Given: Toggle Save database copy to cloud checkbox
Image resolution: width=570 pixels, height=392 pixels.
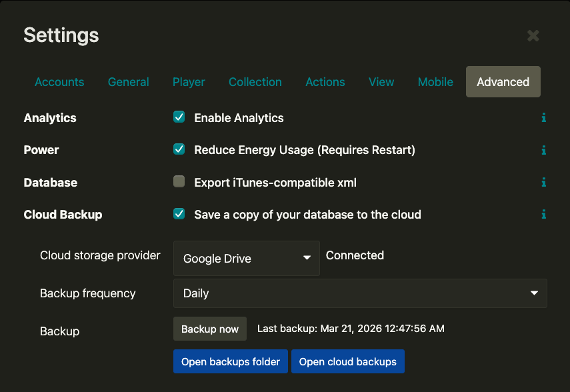Looking at the screenshot, I should [x=179, y=214].
